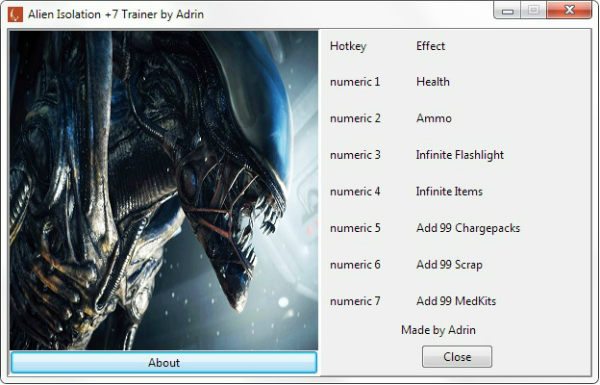This screenshot has width=600, height=385.
Task: Click the 'numeric 1' hotkey label
Action: coord(355,82)
